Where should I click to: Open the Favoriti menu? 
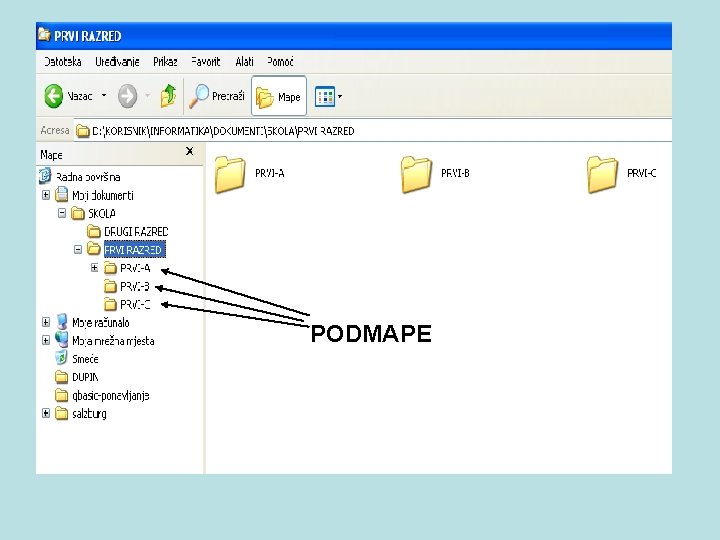206,62
